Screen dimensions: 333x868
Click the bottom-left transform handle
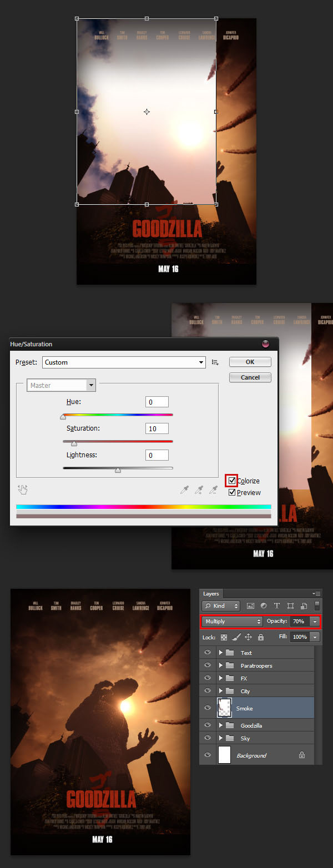[77, 204]
